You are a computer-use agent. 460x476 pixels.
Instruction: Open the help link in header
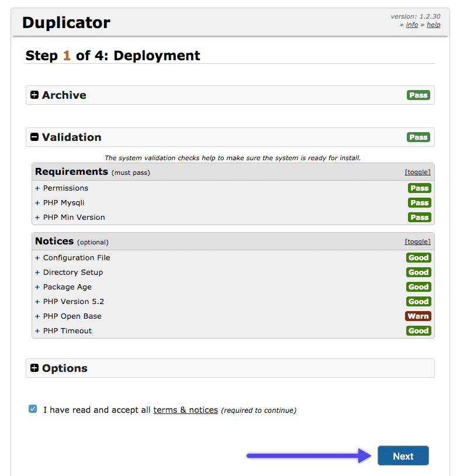click(x=433, y=25)
